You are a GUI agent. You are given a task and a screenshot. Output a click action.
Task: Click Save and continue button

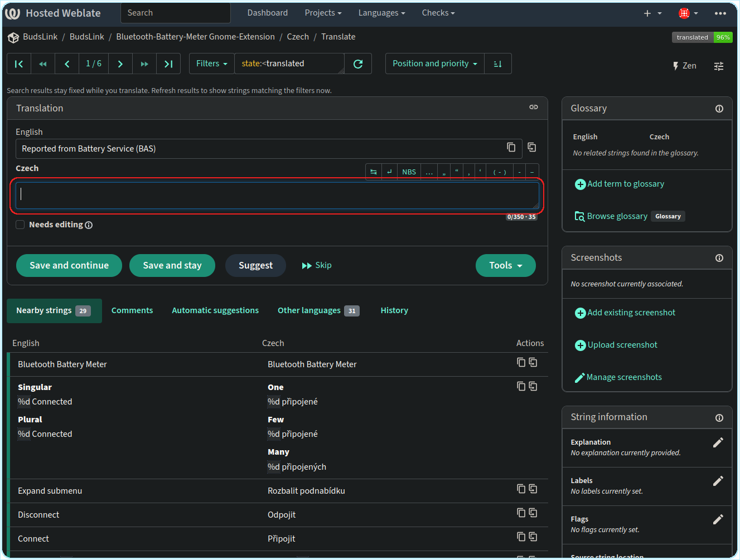point(69,266)
